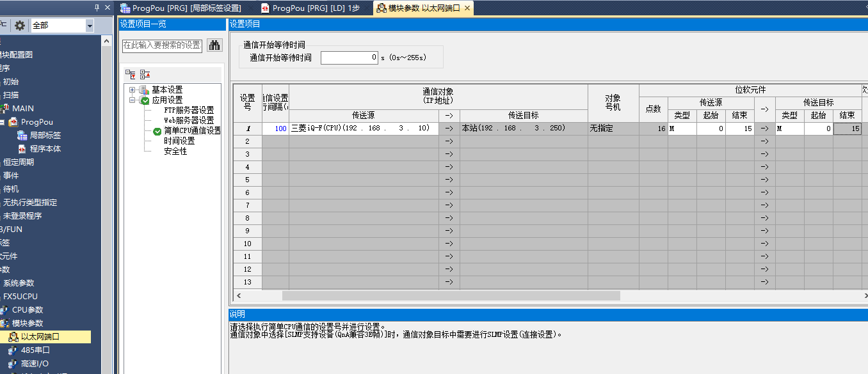Pin the navigation panel with pushpin icon
This screenshot has height=374, width=868.
click(x=97, y=8)
